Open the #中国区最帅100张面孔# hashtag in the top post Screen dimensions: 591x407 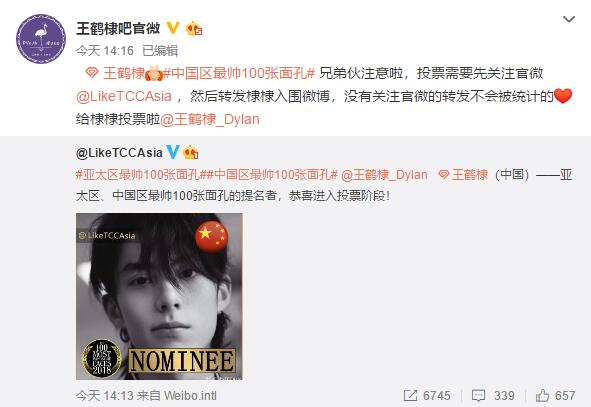pyautogui.click(x=239, y=73)
